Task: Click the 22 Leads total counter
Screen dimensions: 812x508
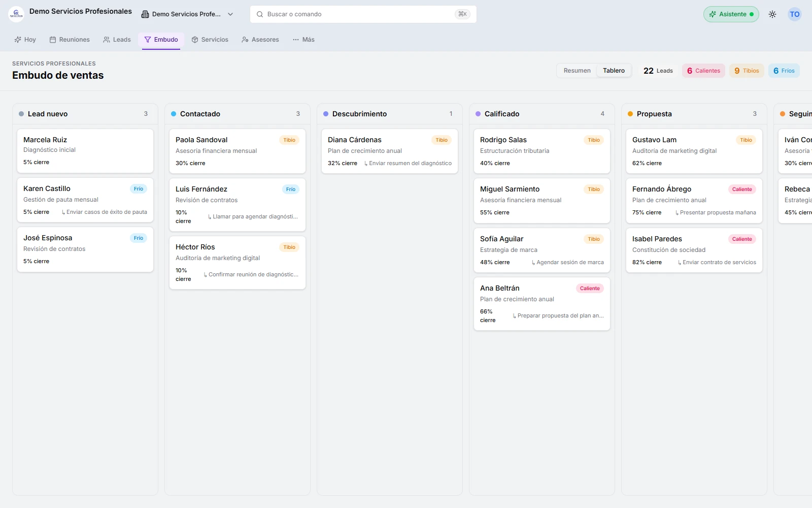Action: pos(658,71)
